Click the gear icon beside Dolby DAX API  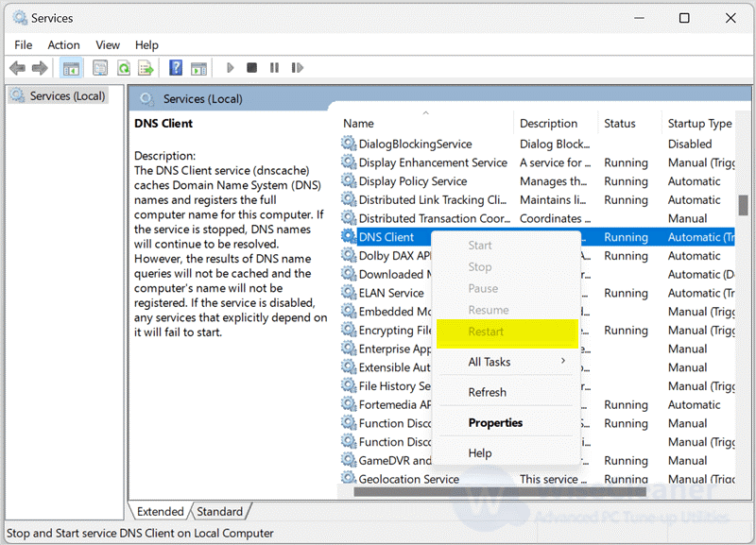(x=348, y=255)
